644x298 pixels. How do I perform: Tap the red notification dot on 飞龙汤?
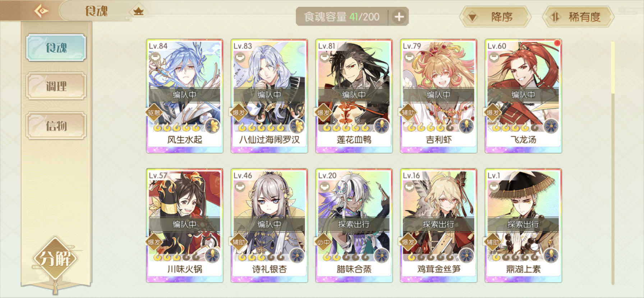point(557,43)
